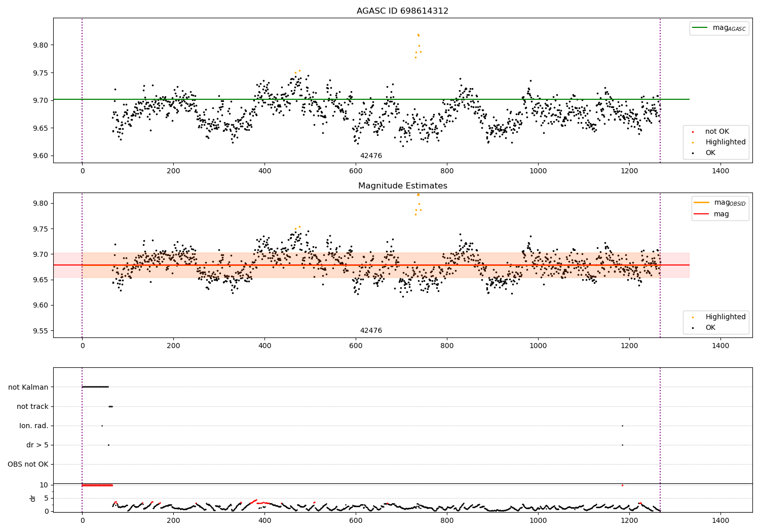Click the 800 x-tick in the AGASC ID plot
This screenshot has height=532, width=760.
click(447, 171)
